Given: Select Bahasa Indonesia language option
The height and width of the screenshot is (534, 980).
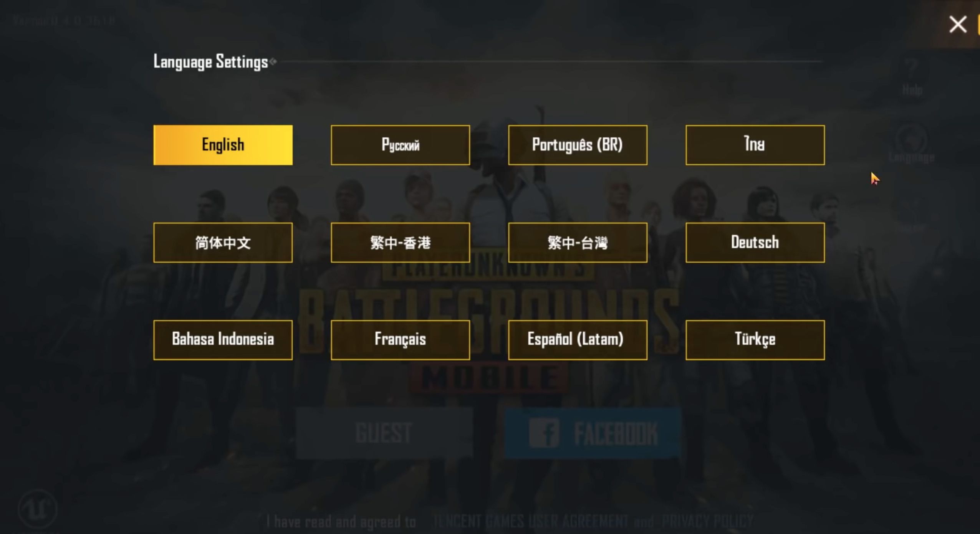Looking at the screenshot, I should (x=223, y=339).
